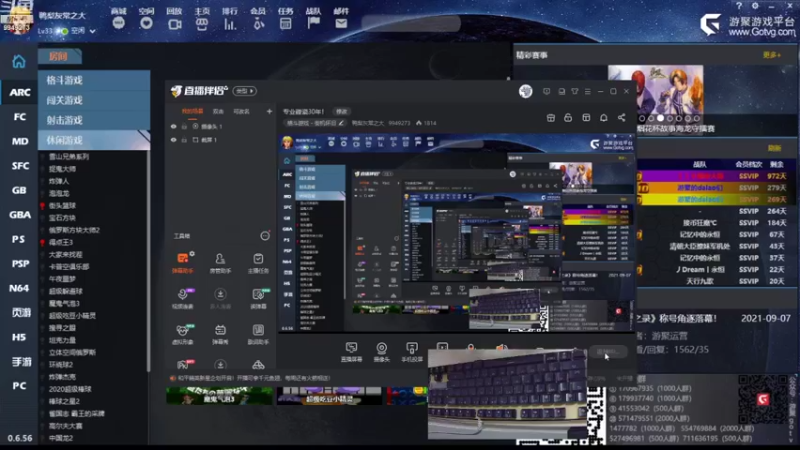This screenshot has width=800, height=450.
Task: Open the 房管助手 tool in 直播伴侣
Action: pyautogui.click(x=220, y=263)
